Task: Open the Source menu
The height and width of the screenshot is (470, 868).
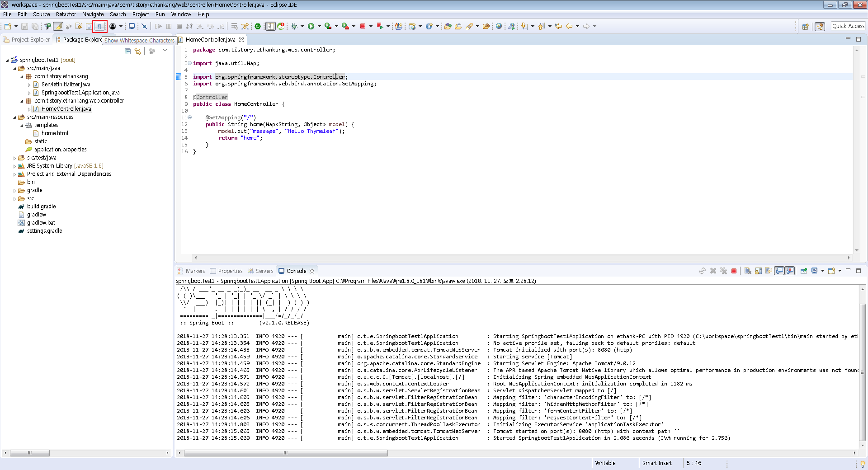Action: pos(41,14)
